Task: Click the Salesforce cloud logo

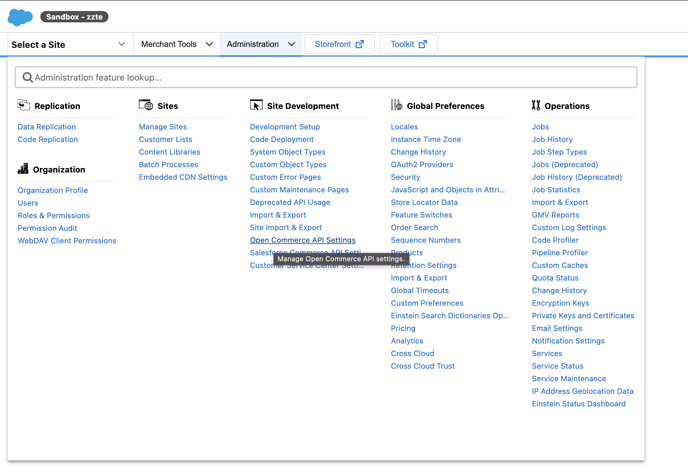Action: (20, 17)
